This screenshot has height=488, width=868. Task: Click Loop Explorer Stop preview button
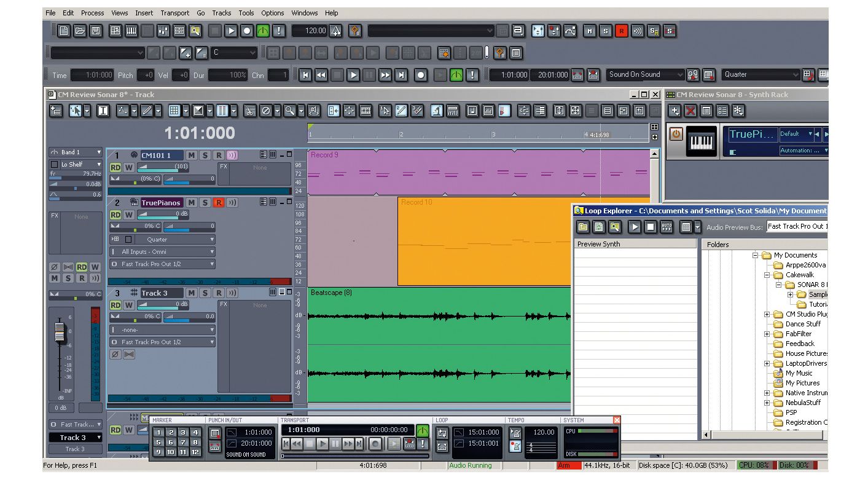pyautogui.click(x=651, y=227)
